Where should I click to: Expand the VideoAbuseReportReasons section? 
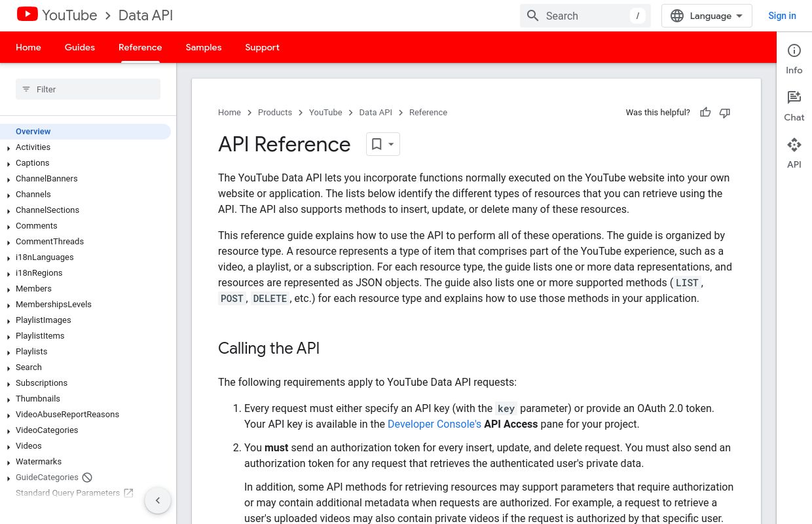pyautogui.click(x=9, y=415)
